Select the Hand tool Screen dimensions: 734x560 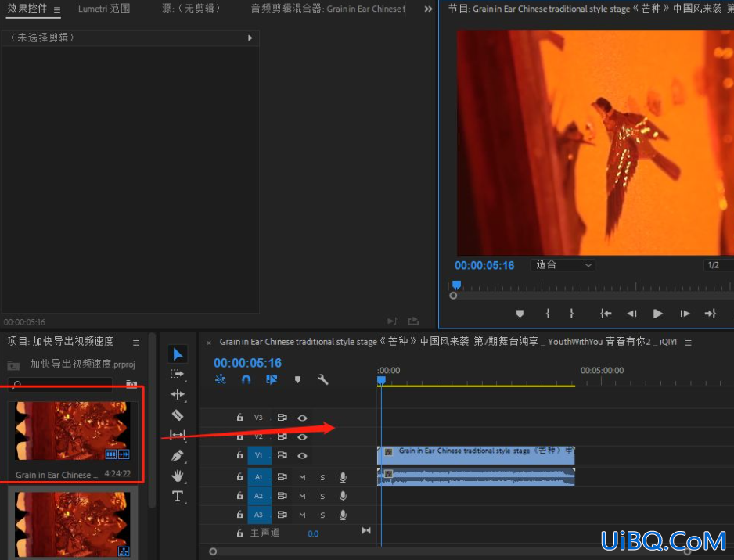click(x=178, y=476)
